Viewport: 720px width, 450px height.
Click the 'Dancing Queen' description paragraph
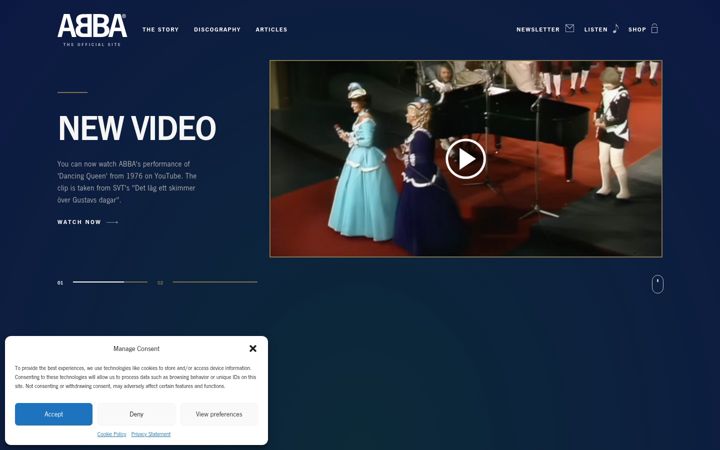(127, 182)
